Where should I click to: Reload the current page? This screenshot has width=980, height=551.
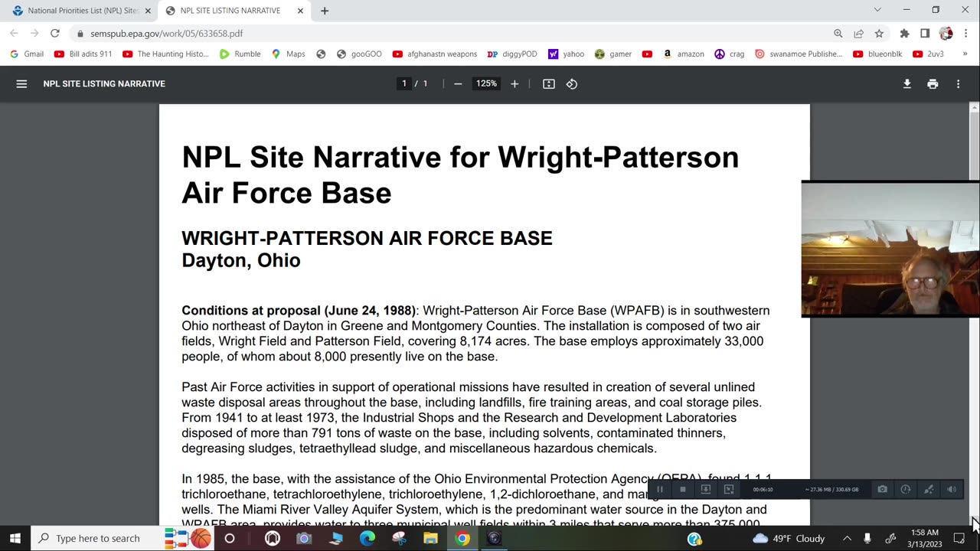[55, 33]
